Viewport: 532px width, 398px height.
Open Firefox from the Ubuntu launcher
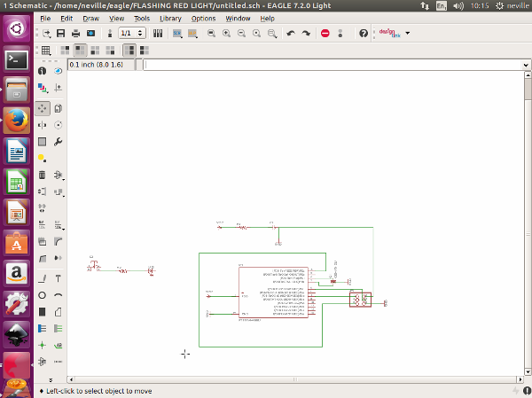coord(16,120)
